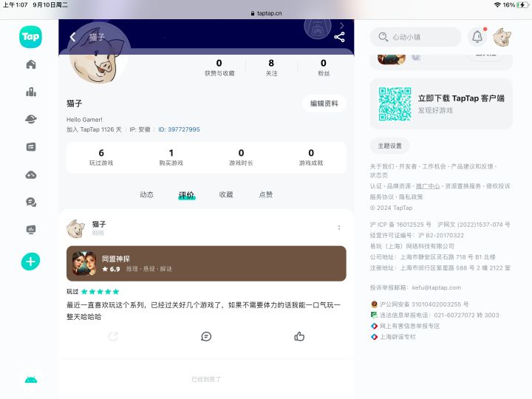Share the profile with the share icon
Screen dimensions: 532x399
point(339,37)
